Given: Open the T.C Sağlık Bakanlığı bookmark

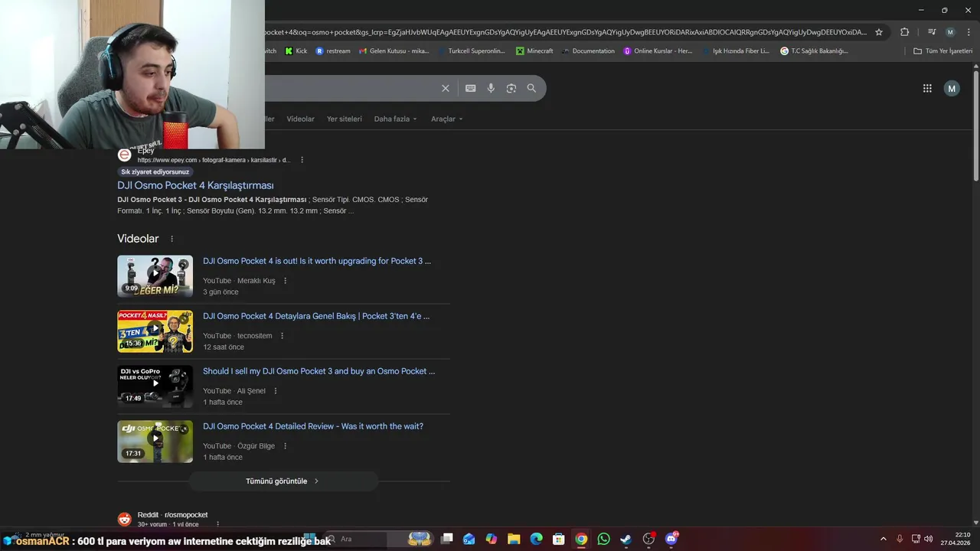Looking at the screenshot, I should (x=815, y=51).
